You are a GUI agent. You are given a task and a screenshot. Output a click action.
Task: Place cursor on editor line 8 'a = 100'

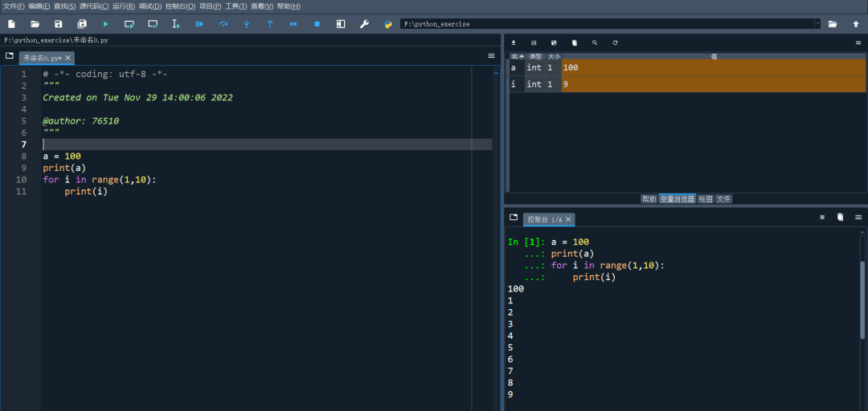tap(62, 156)
